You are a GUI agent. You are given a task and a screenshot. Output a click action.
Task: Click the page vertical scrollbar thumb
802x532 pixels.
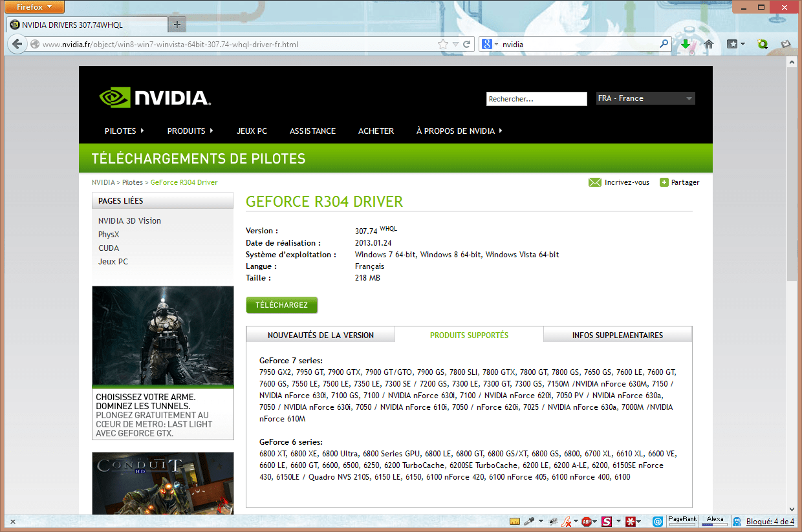pyautogui.click(x=792, y=173)
